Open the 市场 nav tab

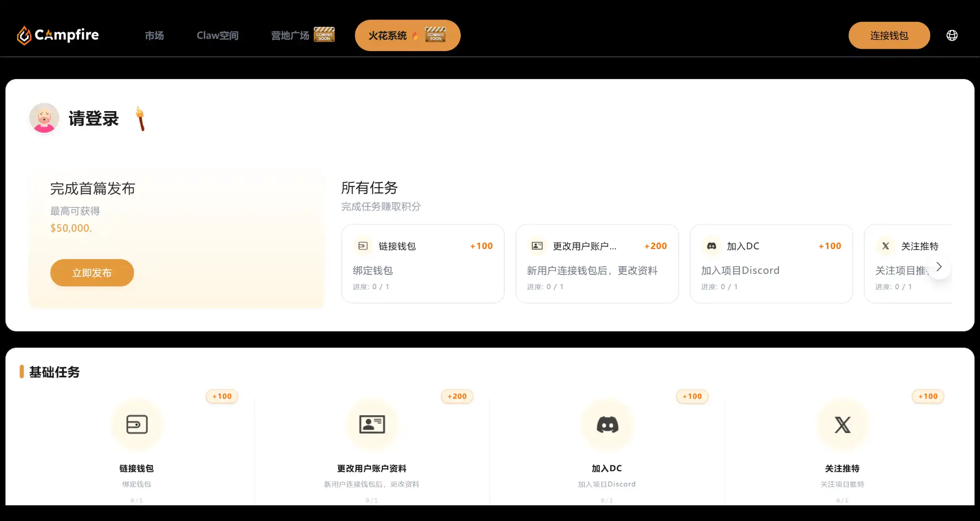click(154, 35)
